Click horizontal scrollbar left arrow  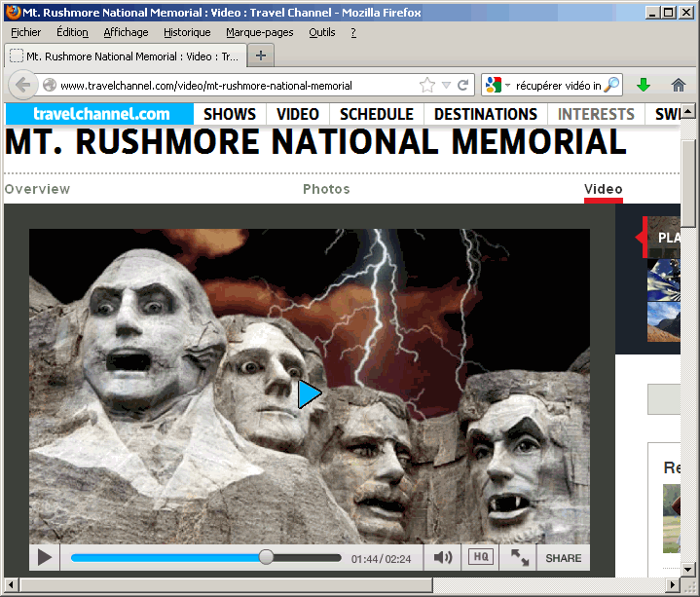[11, 584]
